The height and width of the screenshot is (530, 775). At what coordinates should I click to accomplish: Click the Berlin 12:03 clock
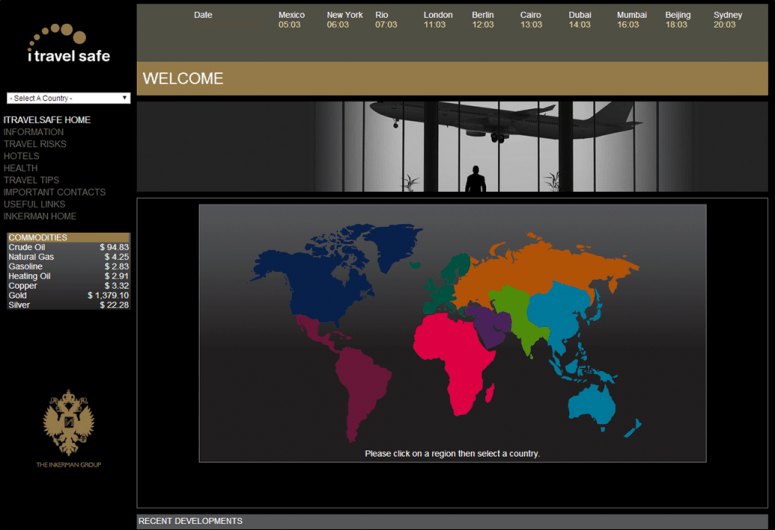point(483,20)
